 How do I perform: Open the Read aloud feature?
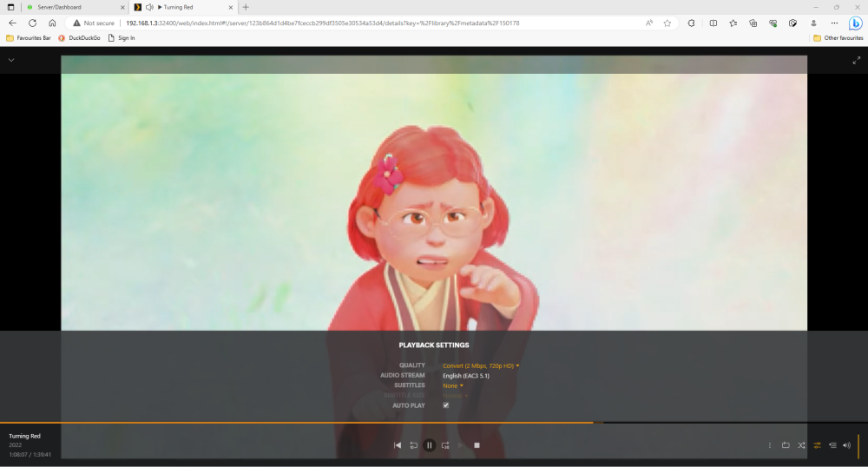[x=649, y=23]
